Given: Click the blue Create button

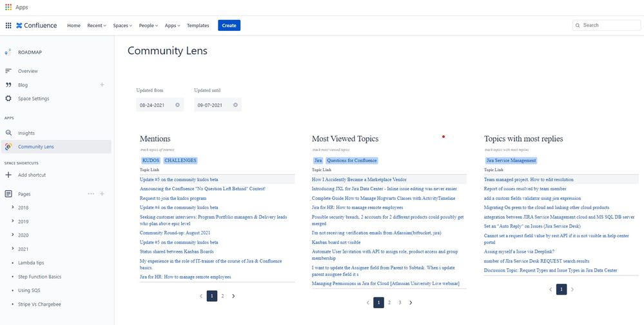Looking at the screenshot, I should pos(229,26).
